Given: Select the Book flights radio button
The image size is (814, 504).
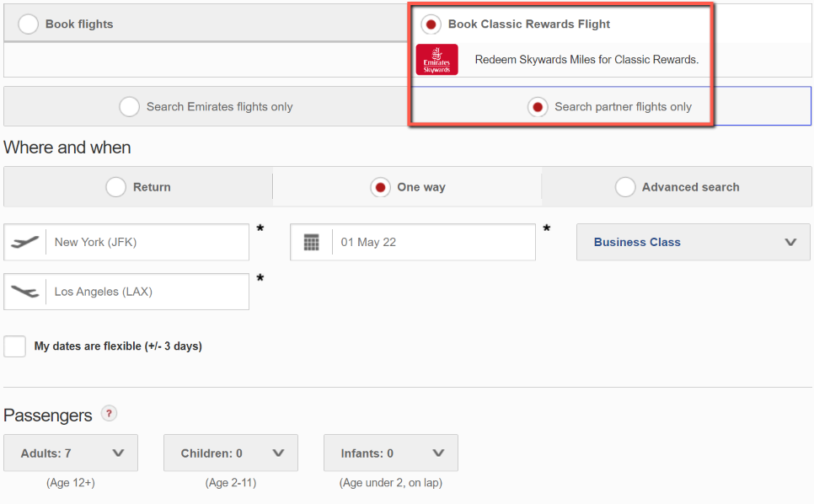Looking at the screenshot, I should [x=28, y=24].
